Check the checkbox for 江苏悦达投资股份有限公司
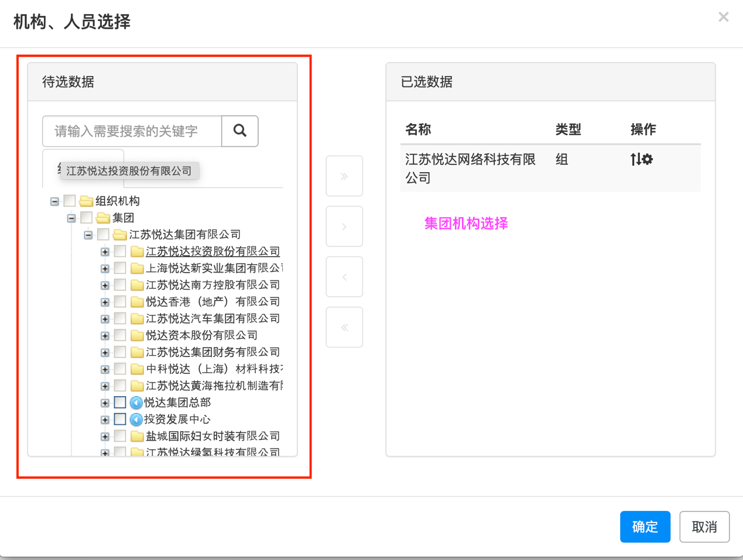 (120, 251)
